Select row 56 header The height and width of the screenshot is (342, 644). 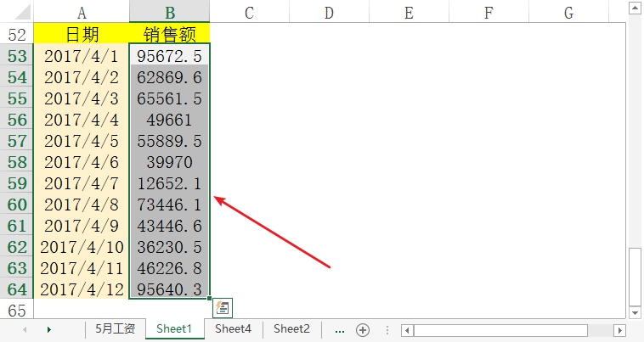click(17, 120)
